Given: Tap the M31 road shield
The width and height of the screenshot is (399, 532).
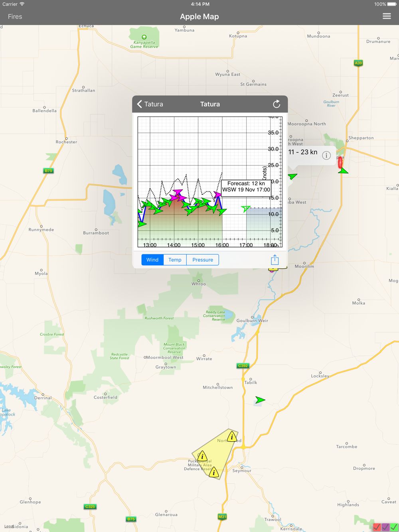Looking at the screenshot, I should click(222, 517).
